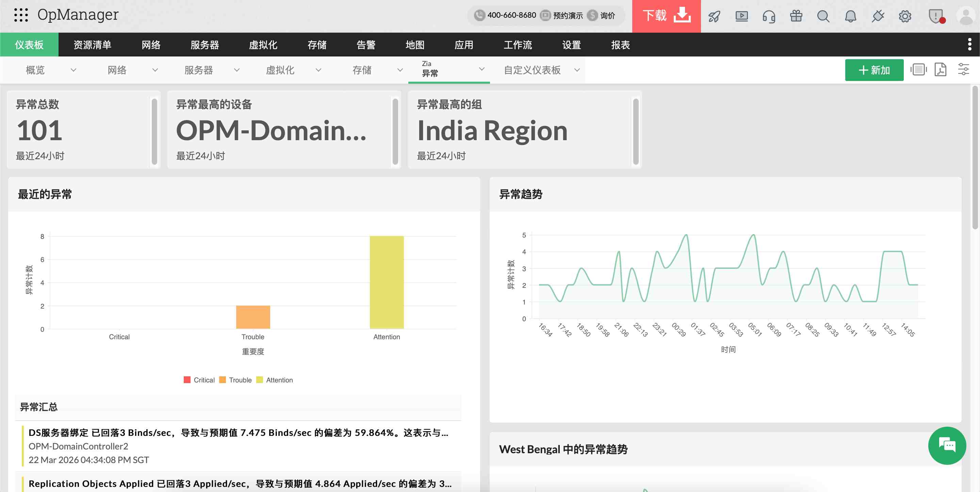Click the headset support icon

pyautogui.click(x=769, y=16)
